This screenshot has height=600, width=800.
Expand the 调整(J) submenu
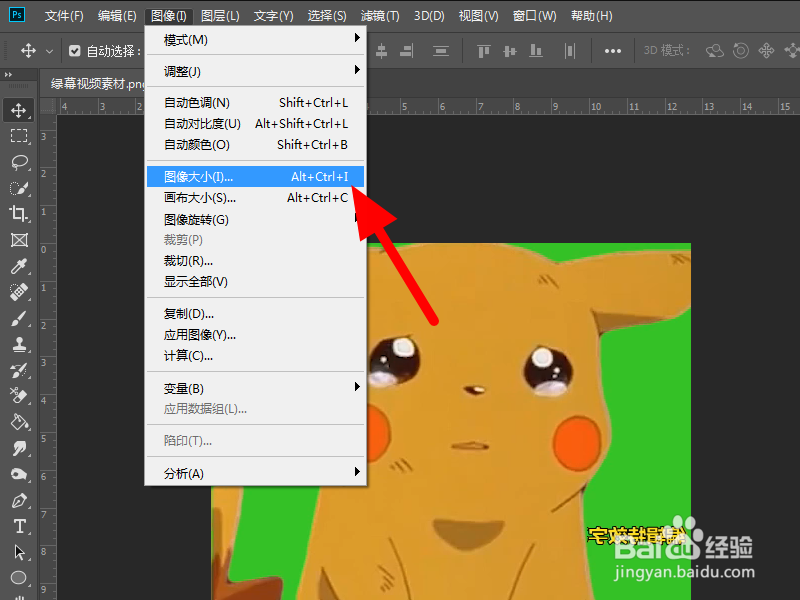click(x=255, y=71)
